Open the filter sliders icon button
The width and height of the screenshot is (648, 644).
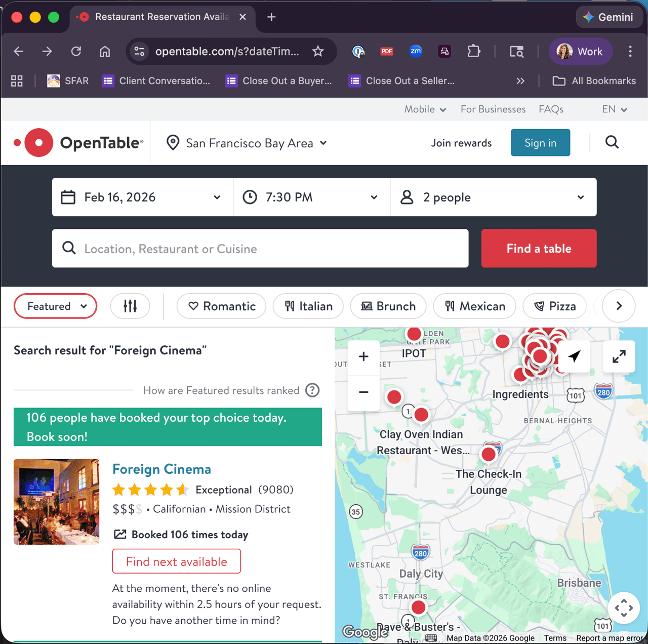coord(130,306)
